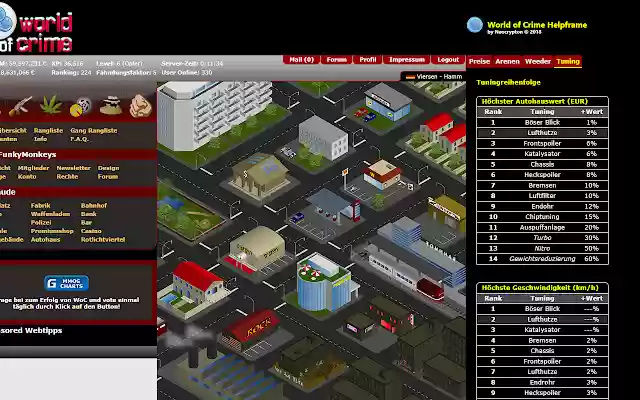Click the MMOG Charts vote button

click(x=67, y=283)
